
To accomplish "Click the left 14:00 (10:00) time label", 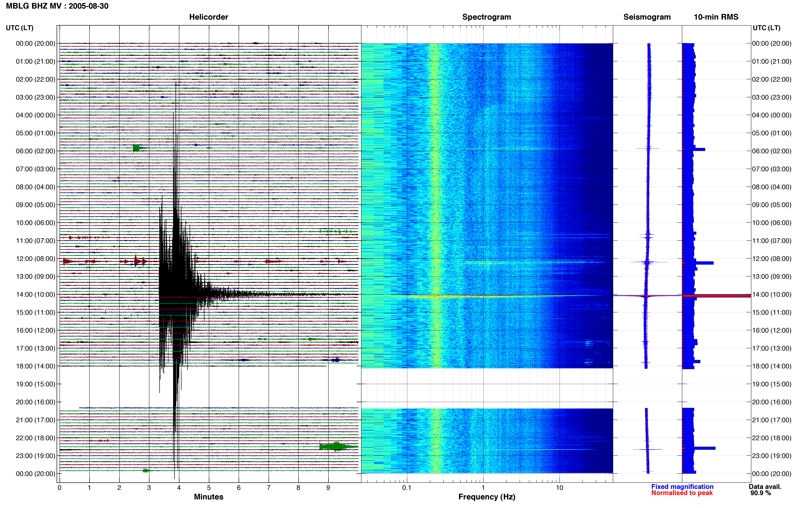I will (36, 294).
